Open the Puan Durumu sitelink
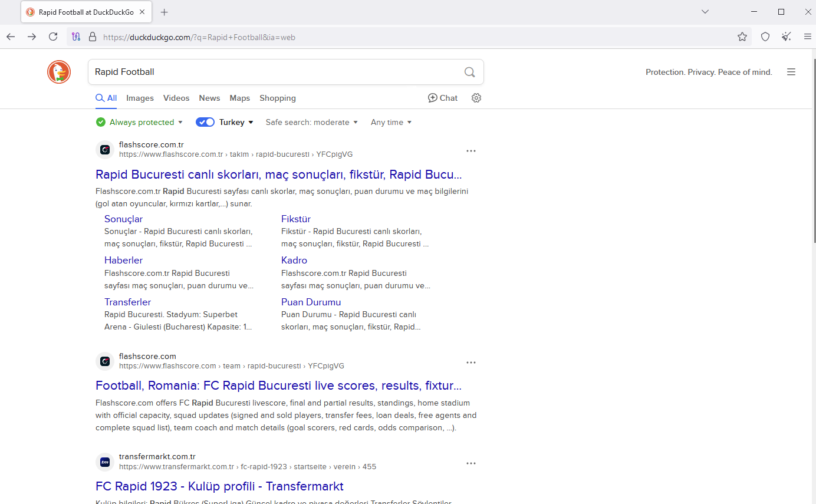The height and width of the screenshot is (504, 816). tap(311, 302)
